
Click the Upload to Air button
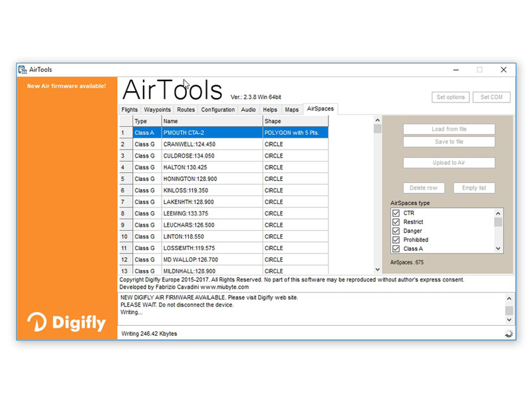coord(449,162)
